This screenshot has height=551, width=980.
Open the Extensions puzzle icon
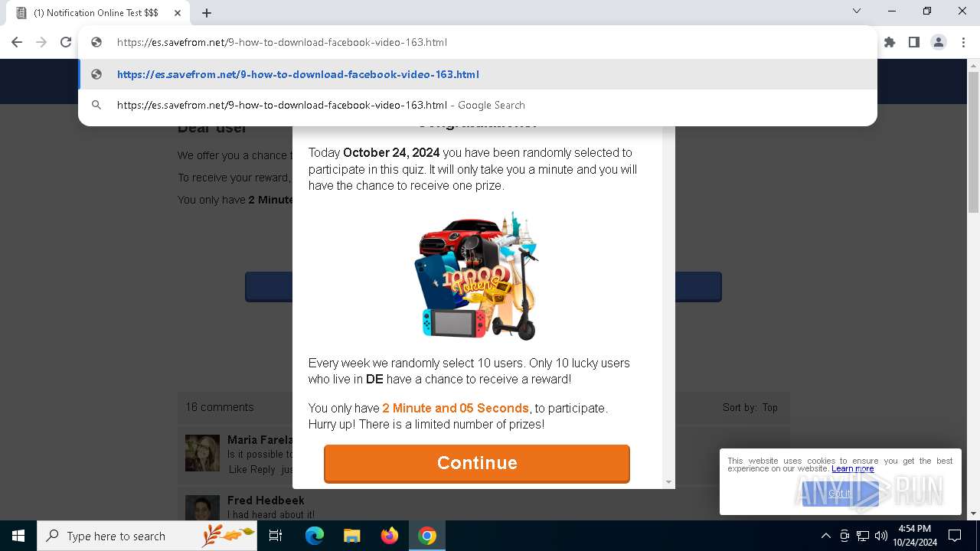pos(890,42)
